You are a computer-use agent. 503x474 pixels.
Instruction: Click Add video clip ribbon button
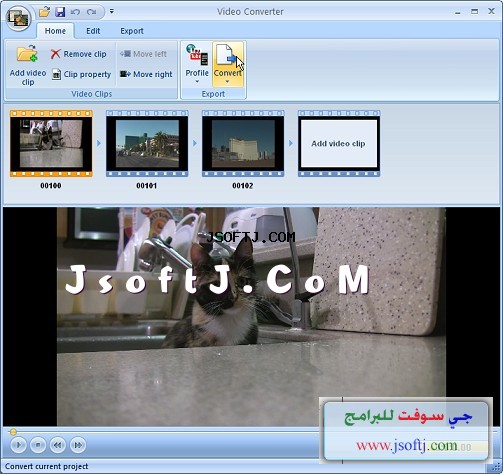[28, 65]
